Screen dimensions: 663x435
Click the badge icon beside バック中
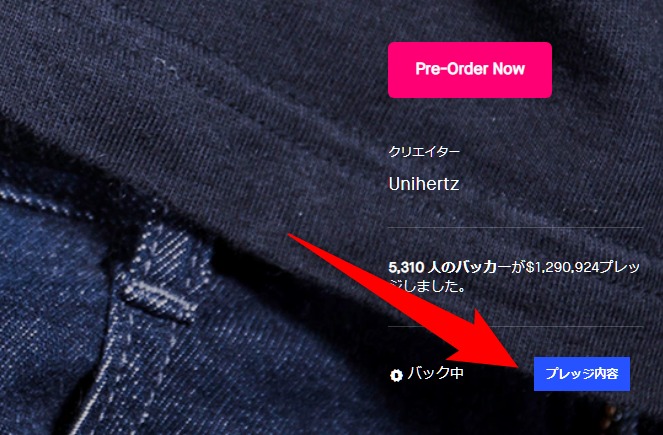[x=396, y=375]
